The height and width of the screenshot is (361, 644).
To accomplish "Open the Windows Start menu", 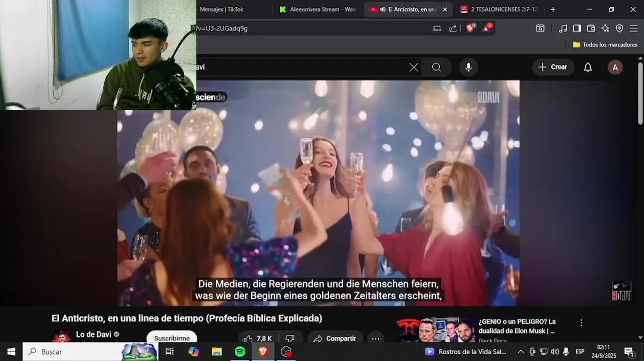I will pos(11,351).
